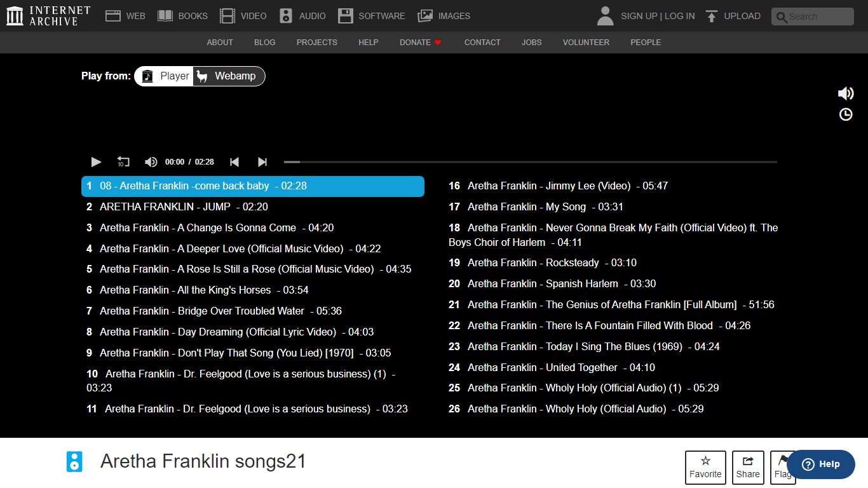Open the Internet Archive home logo
Screen dimensions: 868x488
coord(48,16)
